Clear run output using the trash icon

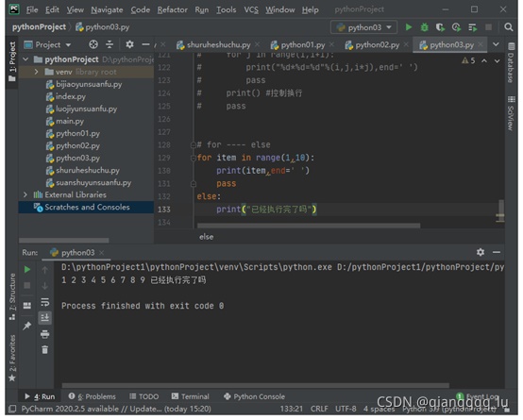point(44,349)
